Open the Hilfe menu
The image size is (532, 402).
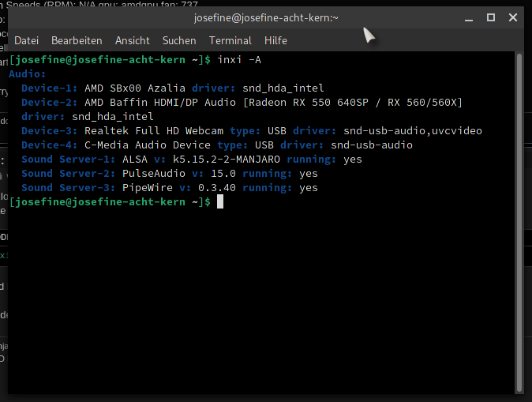click(275, 40)
